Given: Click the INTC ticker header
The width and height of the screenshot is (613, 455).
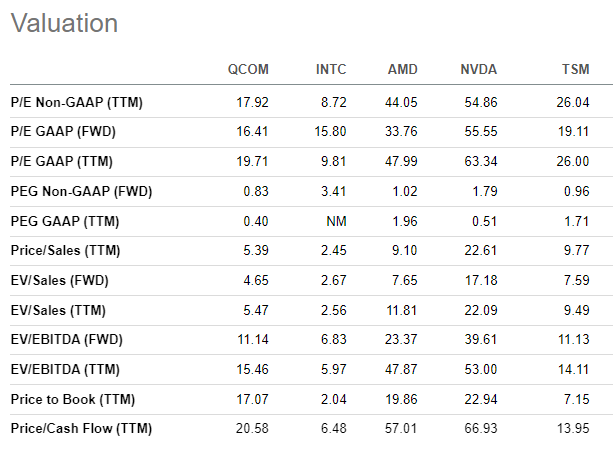Looking at the screenshot, I should pyautogui.click(x=331, y=69).
